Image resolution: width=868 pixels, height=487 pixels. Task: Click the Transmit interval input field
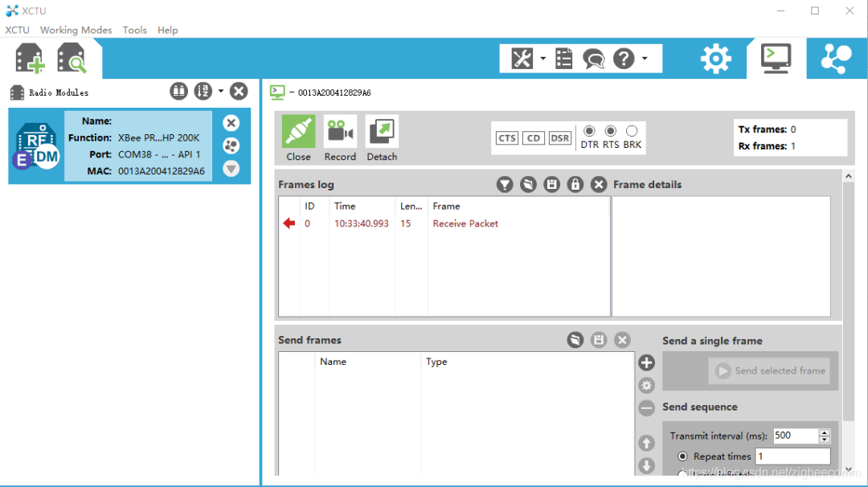796,436
